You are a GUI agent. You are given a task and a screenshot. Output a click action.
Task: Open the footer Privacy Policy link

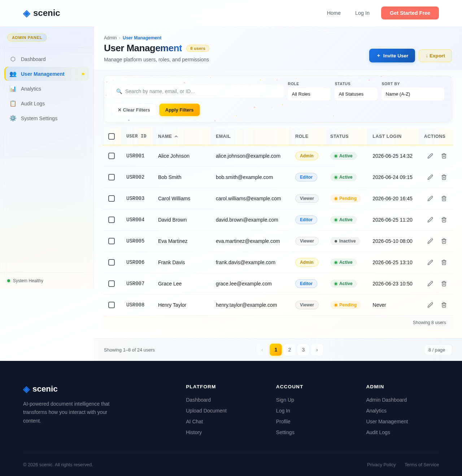coord(382,465)
